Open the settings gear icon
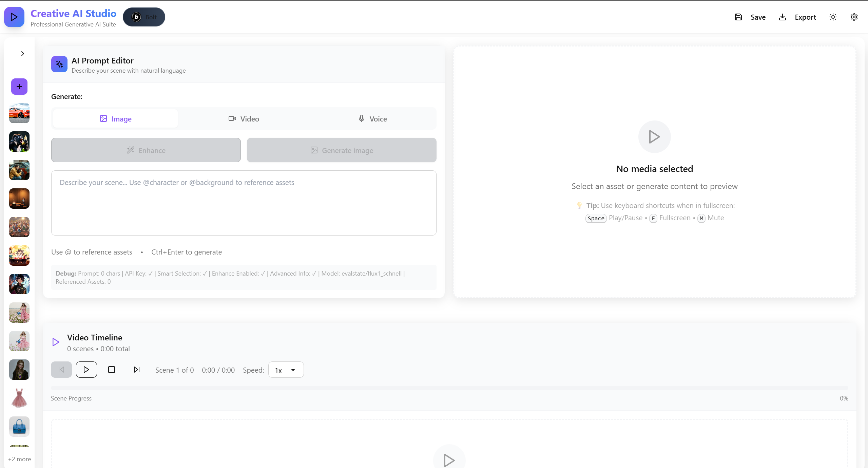Viewport: 868px width, 468px height. click(x=854, y=17)
